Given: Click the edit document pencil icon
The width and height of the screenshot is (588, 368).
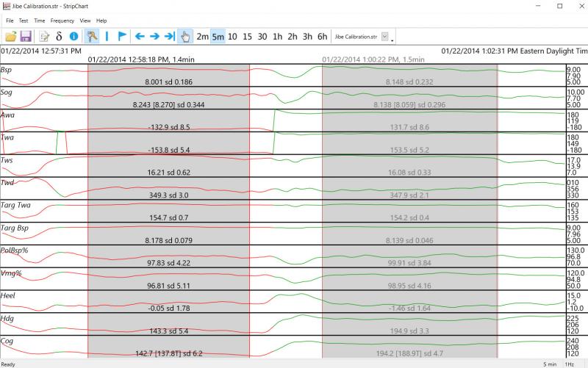Looking at the screenshot, I should point(44,36).
